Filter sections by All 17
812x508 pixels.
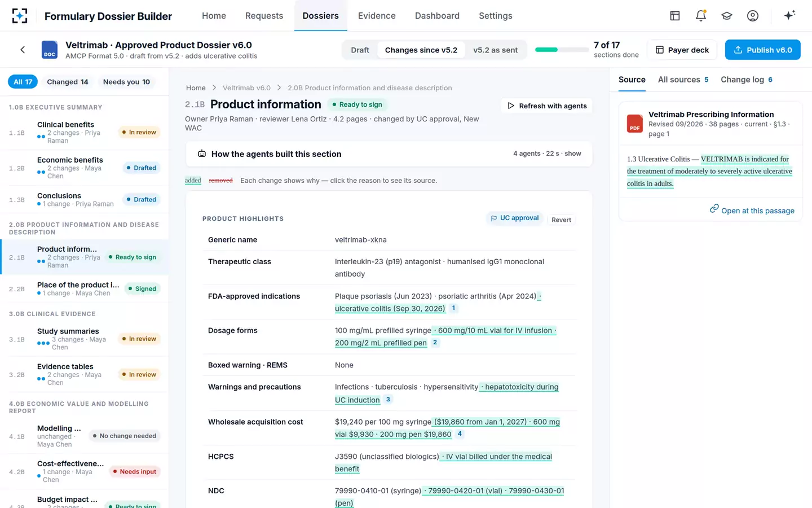23,82
